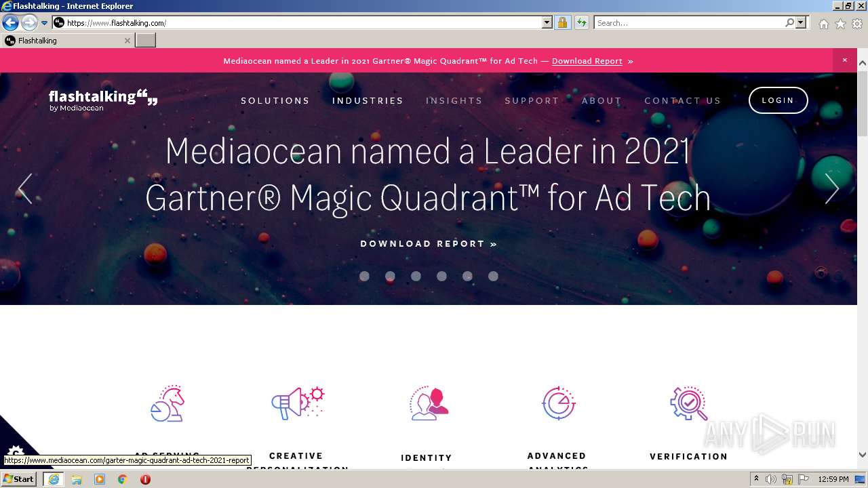Click the browser Forward button
The image size is (868, 488).
tap(29, 22)
